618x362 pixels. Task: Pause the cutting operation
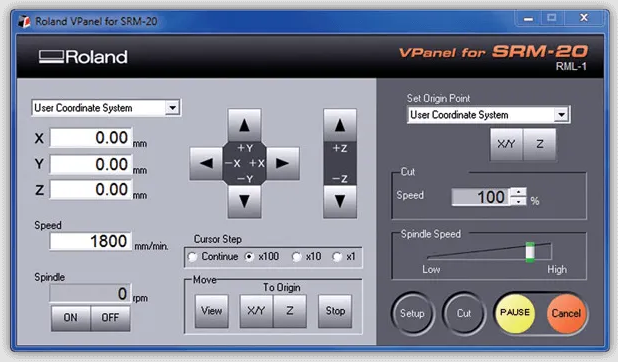click(515, 313)
